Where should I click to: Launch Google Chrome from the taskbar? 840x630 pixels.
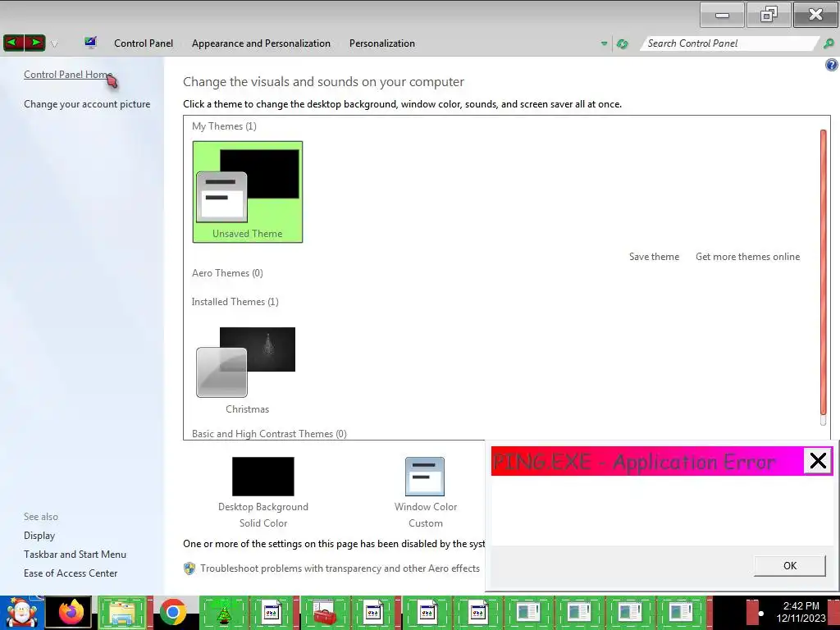tap(172, 612)
